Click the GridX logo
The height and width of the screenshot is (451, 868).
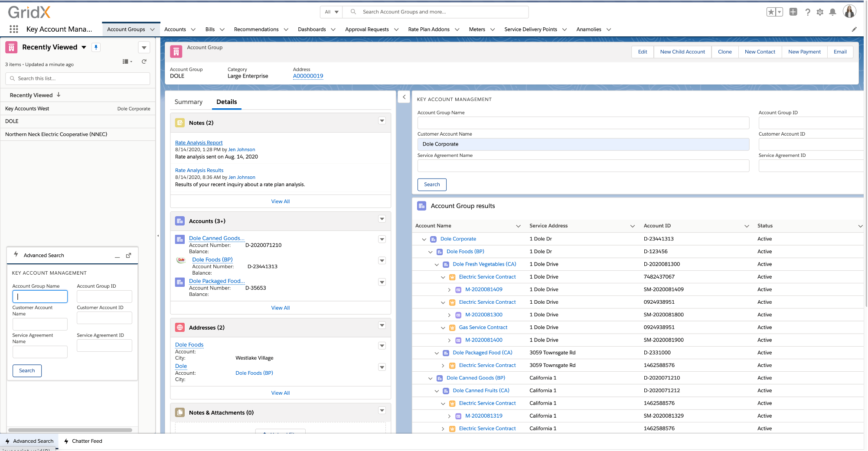pos(29,12)
